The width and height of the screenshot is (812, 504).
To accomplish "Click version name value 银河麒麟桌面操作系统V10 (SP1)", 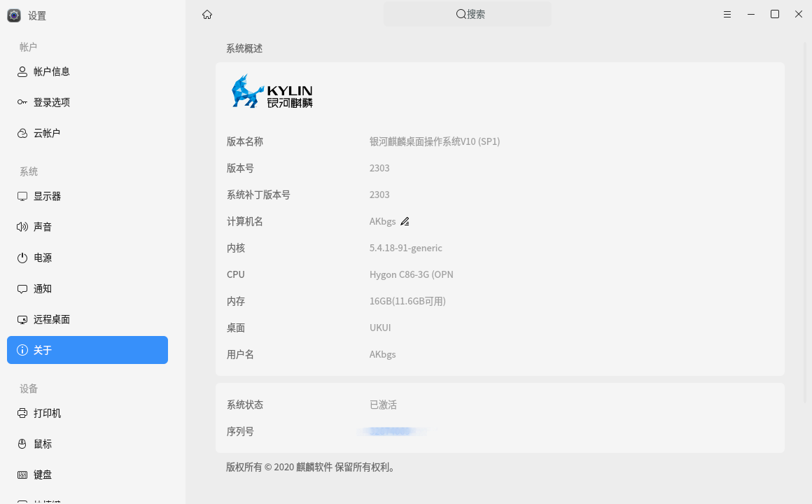I will 435,141.
